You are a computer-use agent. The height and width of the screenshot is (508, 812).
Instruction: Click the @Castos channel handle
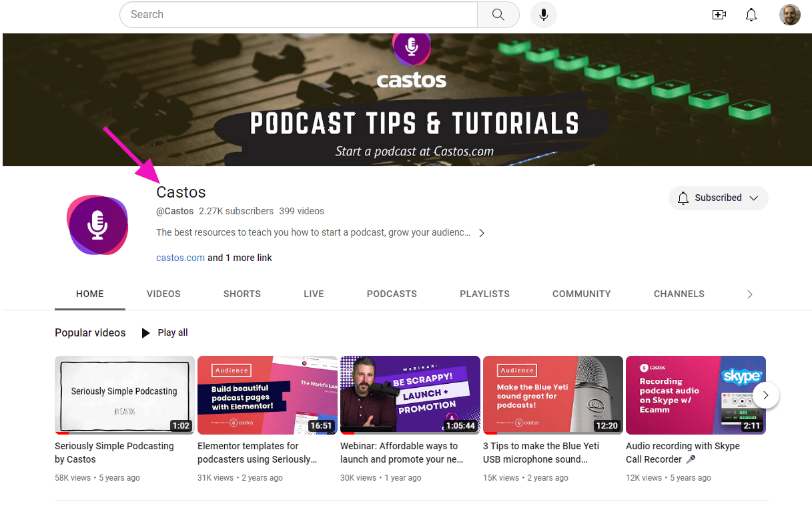click(175, 211)
